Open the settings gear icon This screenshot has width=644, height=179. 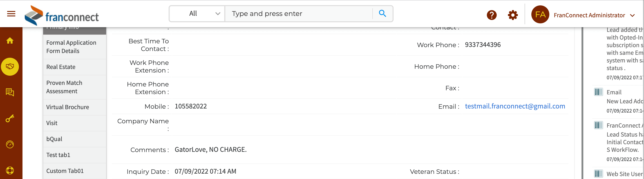(x=513, y=15)
